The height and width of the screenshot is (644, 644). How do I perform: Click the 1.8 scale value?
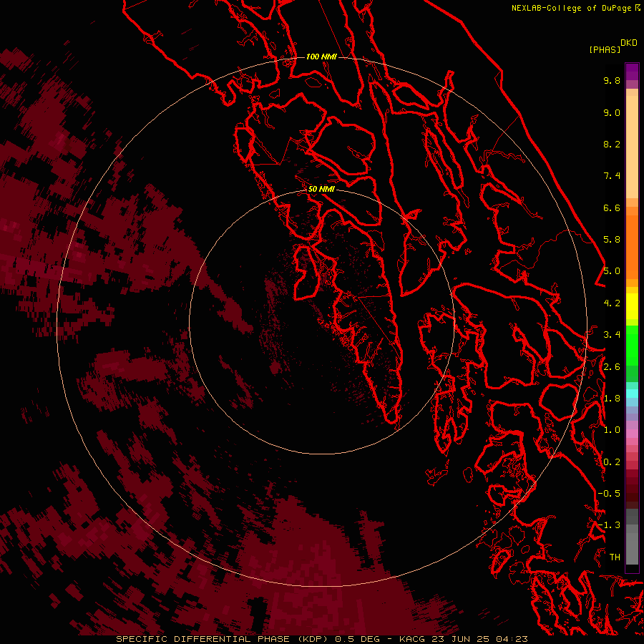coord(612,399)
